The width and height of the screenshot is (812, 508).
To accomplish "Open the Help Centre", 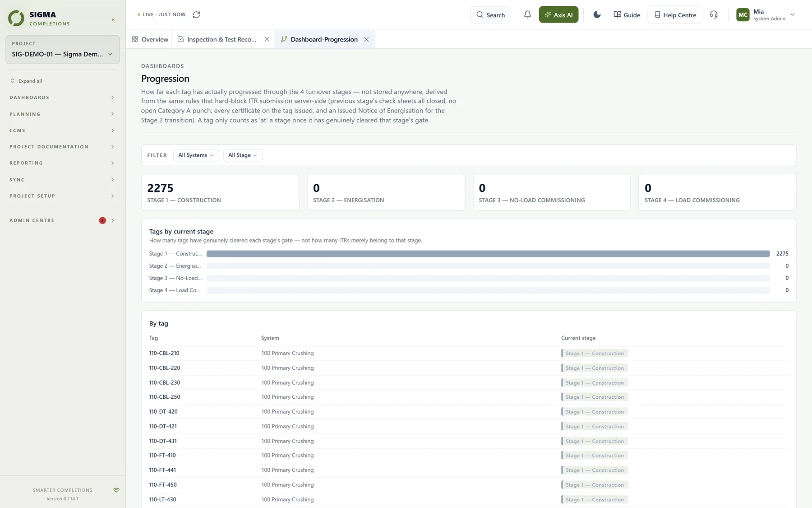I will (675, 14).
